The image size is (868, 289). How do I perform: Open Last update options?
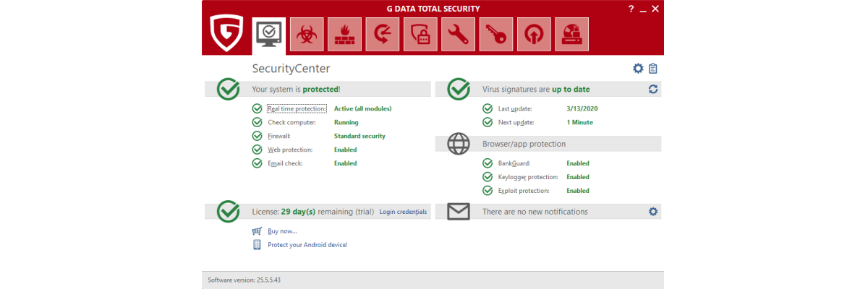(x=514, y=108)
